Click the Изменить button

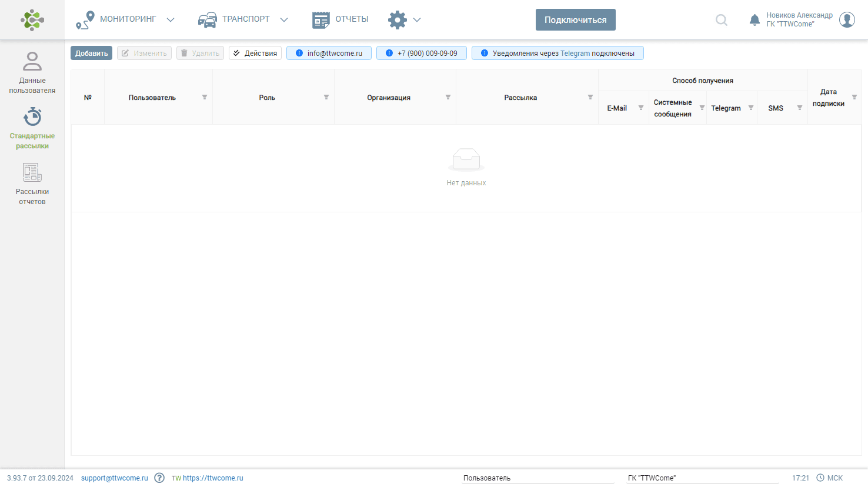click(x=144, y=53)
